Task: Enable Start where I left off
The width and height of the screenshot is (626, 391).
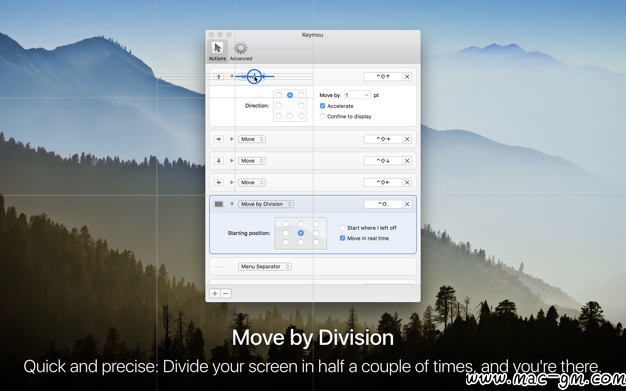Action: tap(343, 228)
